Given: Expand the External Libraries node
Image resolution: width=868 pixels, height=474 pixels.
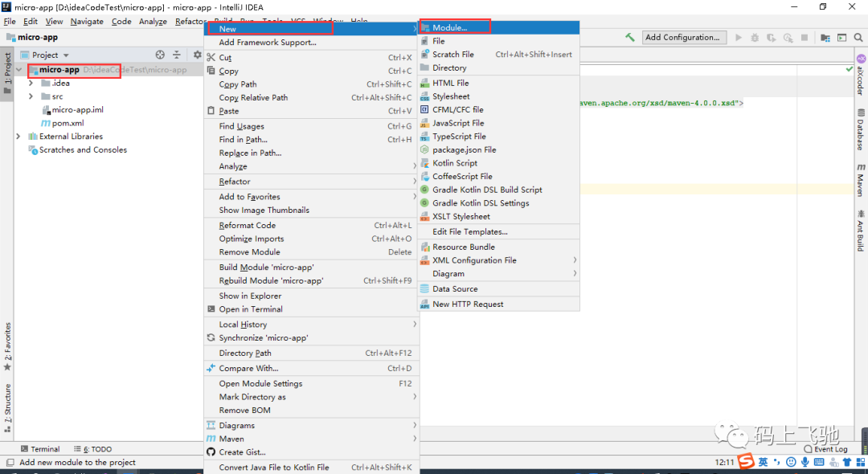Looking at the screenshot, I should pyautogui.click(x=18, y=136).
